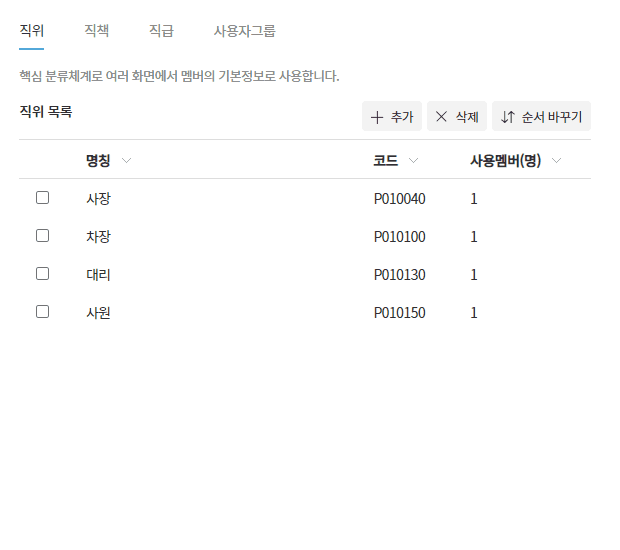
Task: Go to the 사용자그룹 tab
Action: 244,30
